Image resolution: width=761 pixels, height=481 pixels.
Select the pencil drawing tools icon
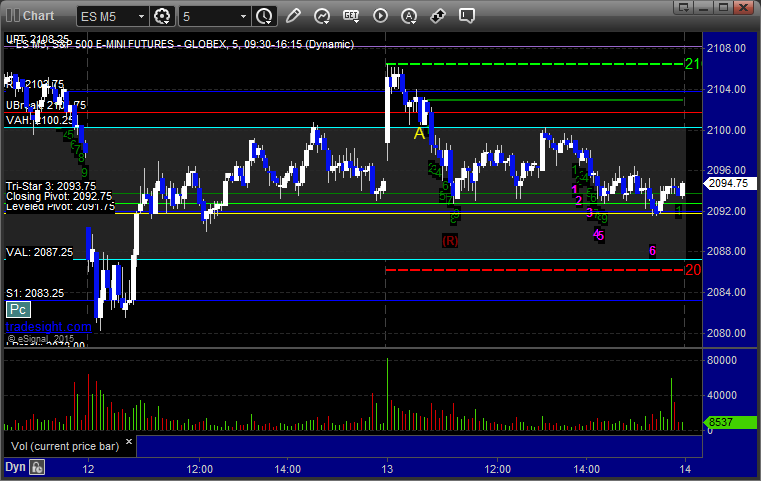(x=293, y=16)
